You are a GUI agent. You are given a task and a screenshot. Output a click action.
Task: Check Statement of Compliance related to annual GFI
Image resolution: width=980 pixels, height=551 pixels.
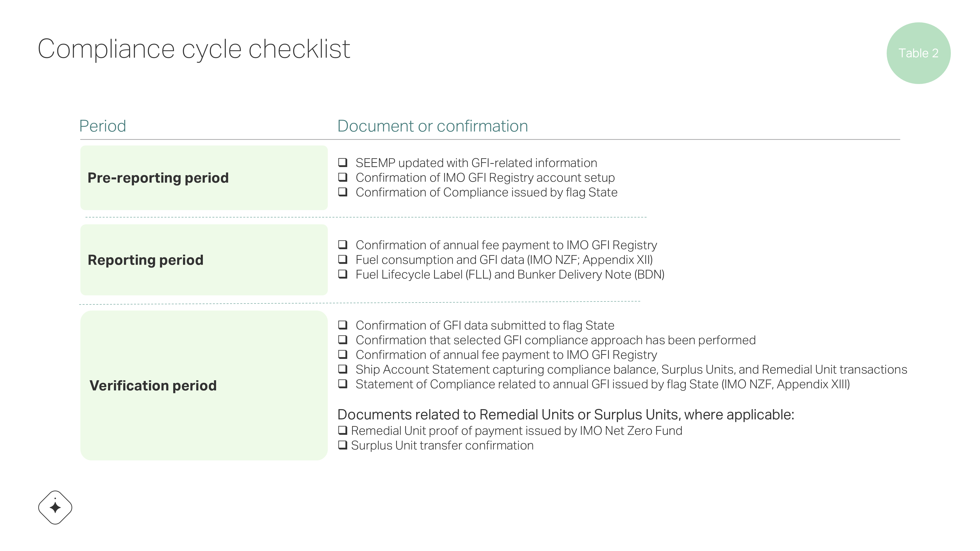click(343, 384)
